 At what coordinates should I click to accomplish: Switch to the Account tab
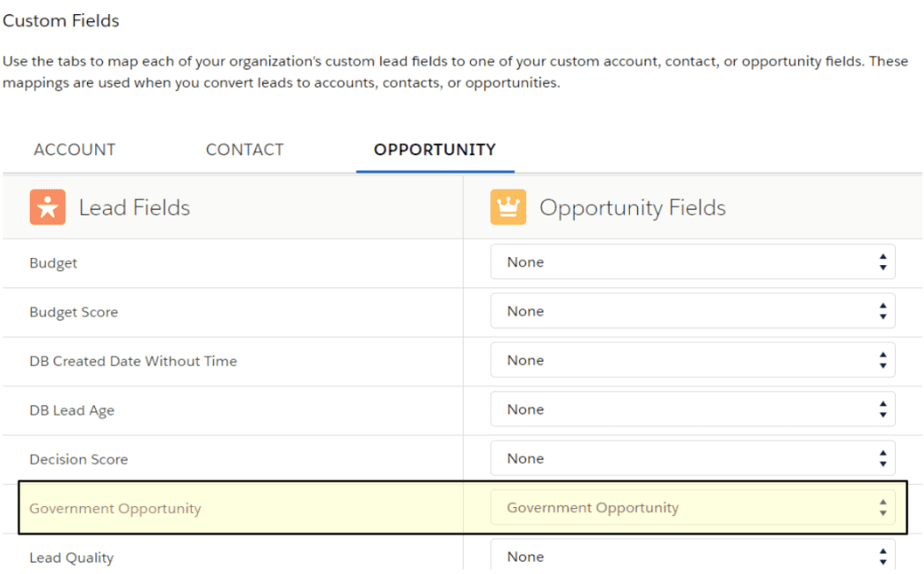(75, 150)
